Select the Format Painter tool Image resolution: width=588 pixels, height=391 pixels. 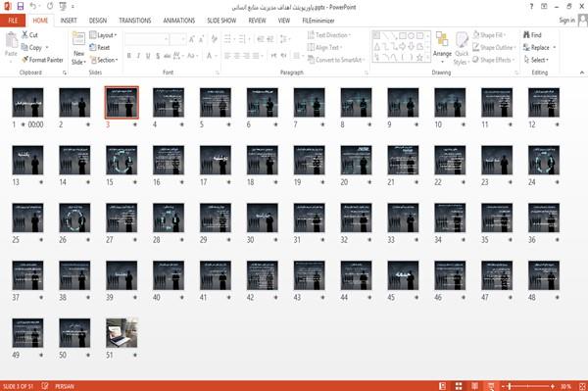[x=42, y=60]
